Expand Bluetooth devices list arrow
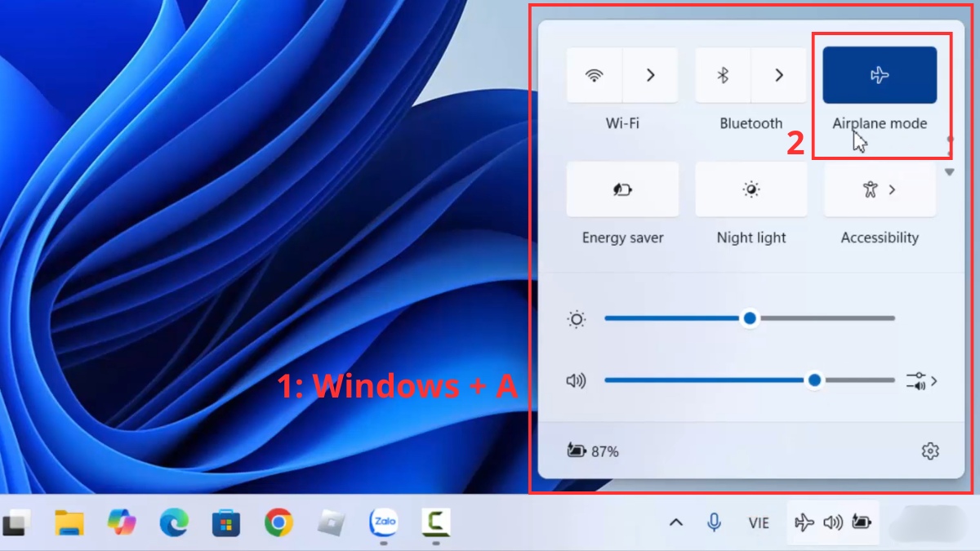 pyautogui.click(x=779, y=75)
